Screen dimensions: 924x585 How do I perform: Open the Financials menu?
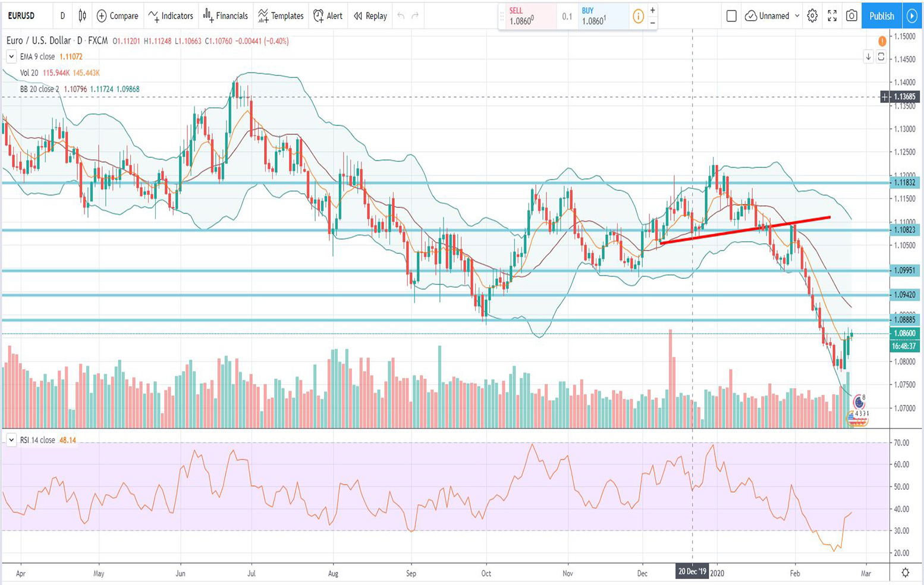point(225,16)
